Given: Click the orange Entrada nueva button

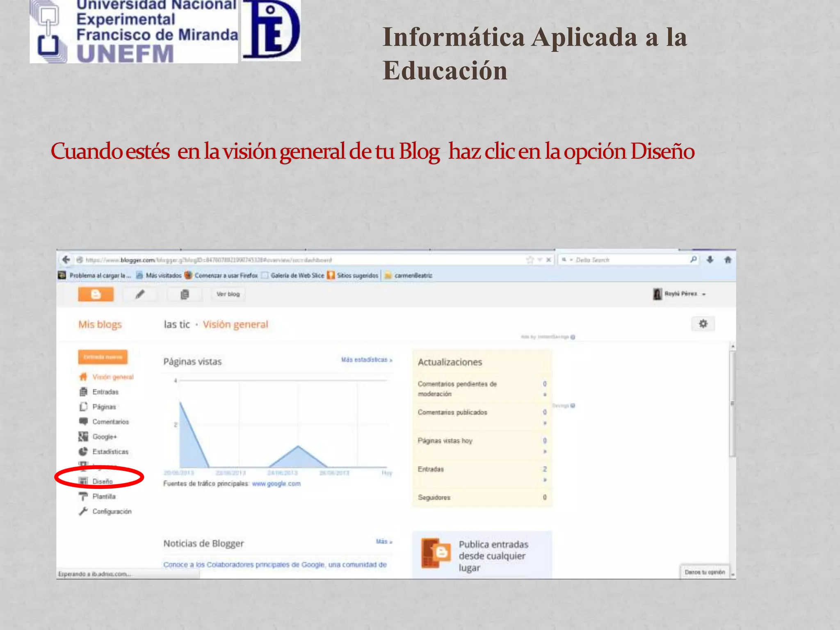Looking at the screenshot, I should [103, 357].
